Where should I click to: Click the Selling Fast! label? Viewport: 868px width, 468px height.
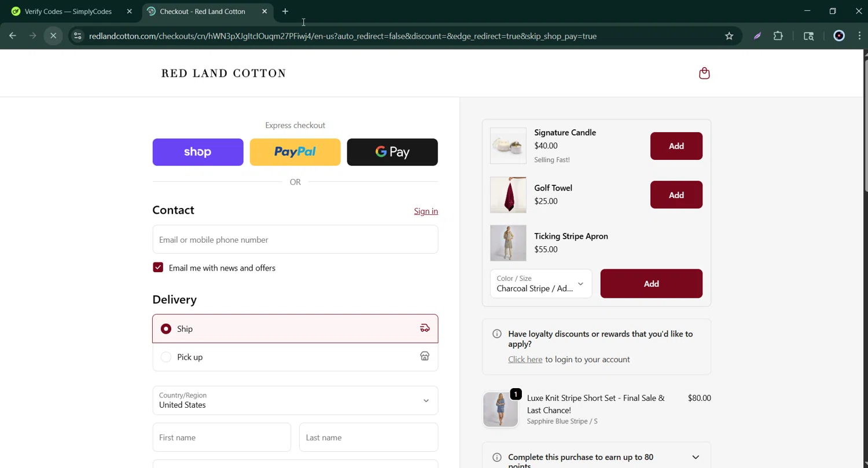[x=552, y=160]
